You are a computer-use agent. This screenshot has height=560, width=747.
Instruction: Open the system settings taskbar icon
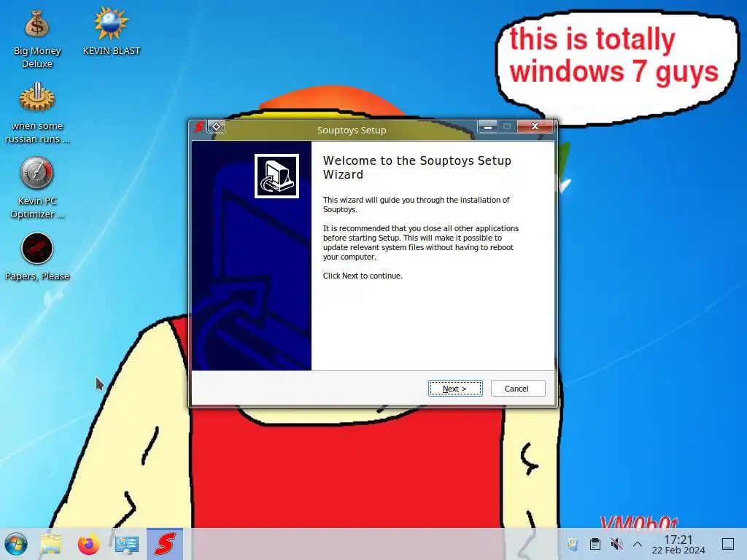127,544
